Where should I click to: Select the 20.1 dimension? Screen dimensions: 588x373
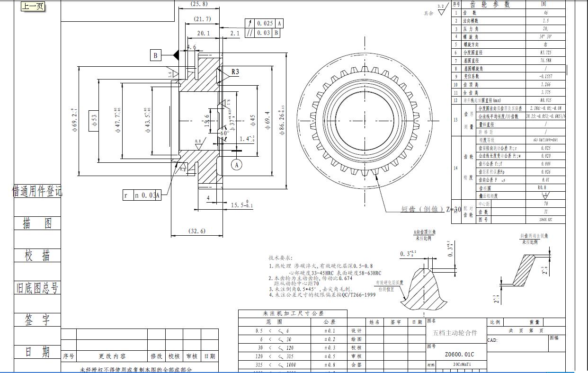point(203,33)
